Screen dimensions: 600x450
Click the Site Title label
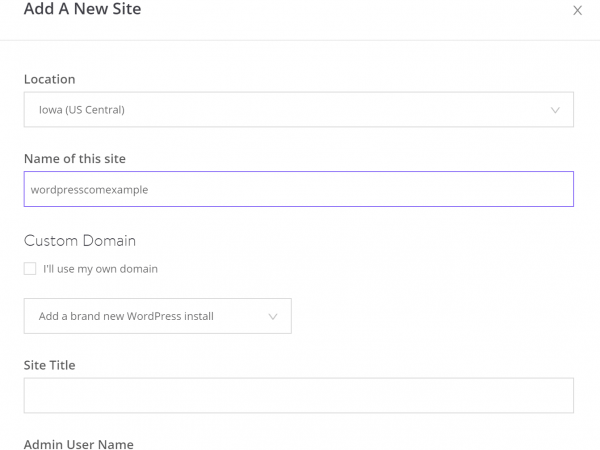(x=49, y=365)
